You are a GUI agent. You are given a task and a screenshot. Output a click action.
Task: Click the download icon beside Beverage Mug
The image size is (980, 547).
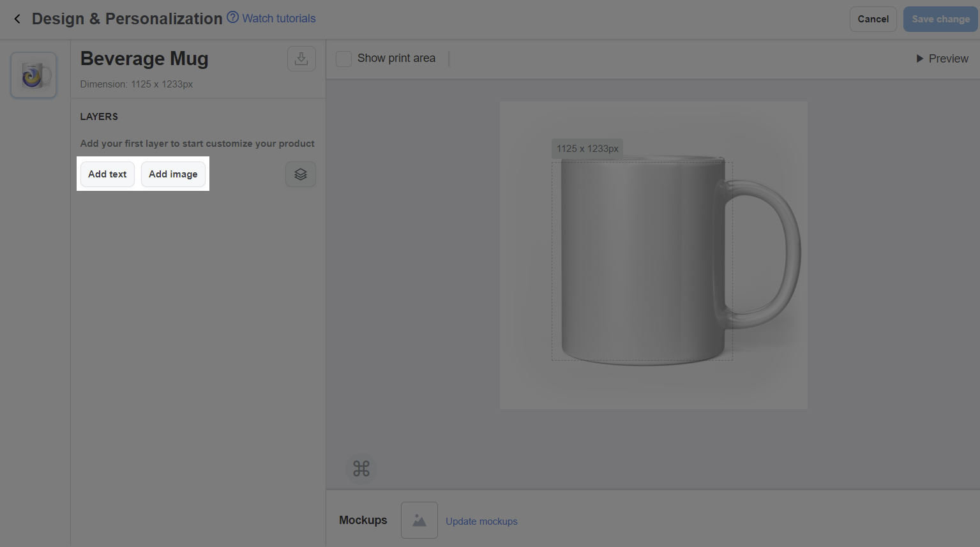[x=301, y=59]
